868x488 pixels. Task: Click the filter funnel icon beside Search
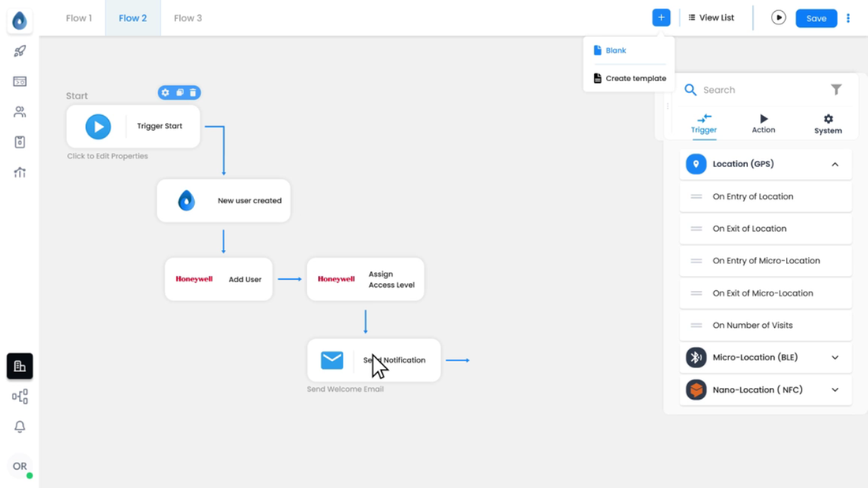coord(836,90)
